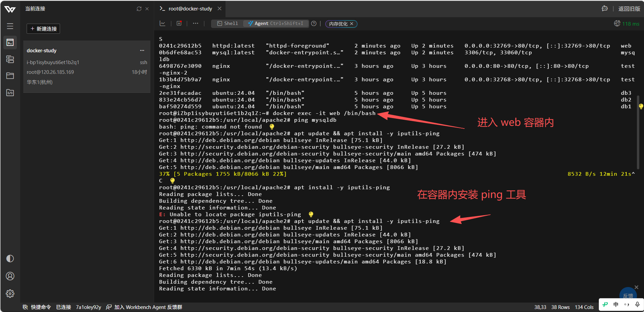This screenshot has width=644, height=312.
Task: Open the file manager folder icon
Action: (10, 76)
